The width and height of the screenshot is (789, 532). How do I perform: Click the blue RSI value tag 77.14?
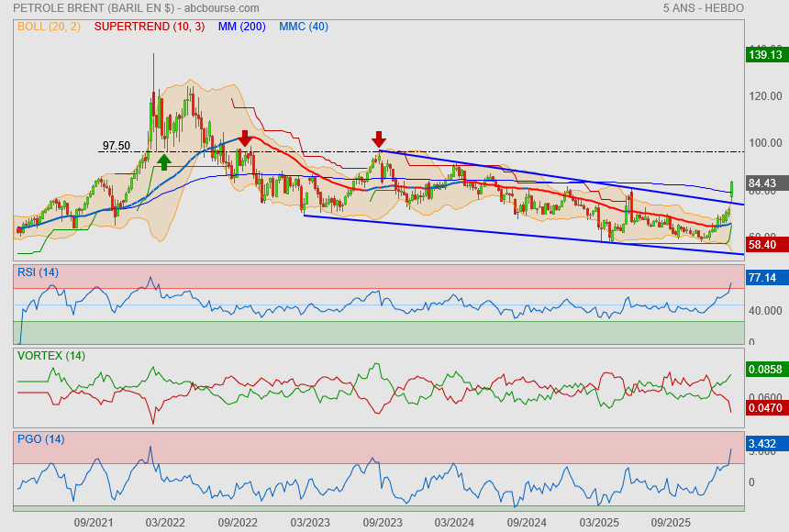(x=763, y=277)
